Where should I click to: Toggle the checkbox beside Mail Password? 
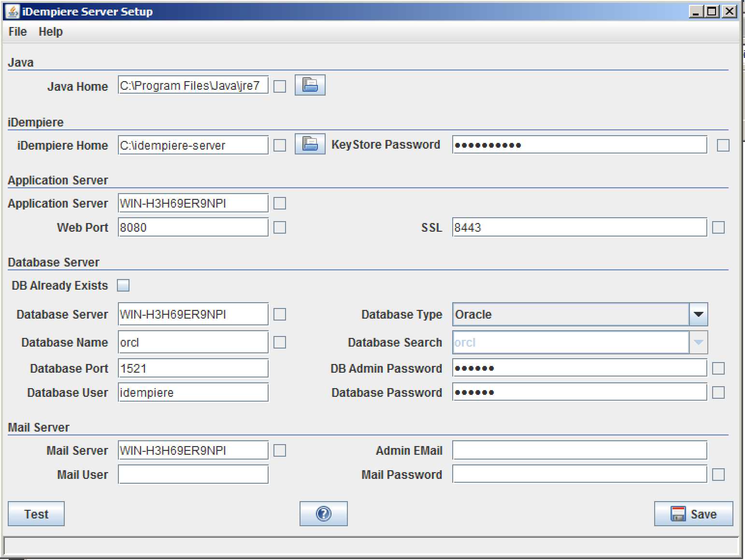click(x=718, y=475)
